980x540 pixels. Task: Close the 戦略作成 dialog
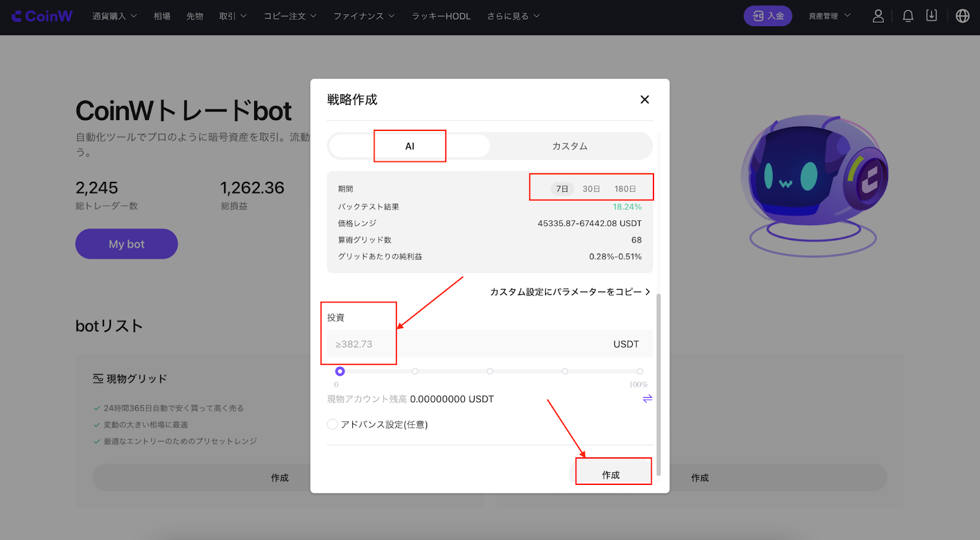644,99
